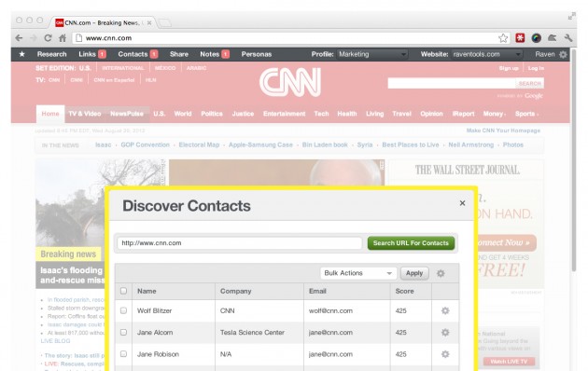This screenshot has width=588, height=371.
Task: Open the Personas toolbar menu
Action: (256, 54)
